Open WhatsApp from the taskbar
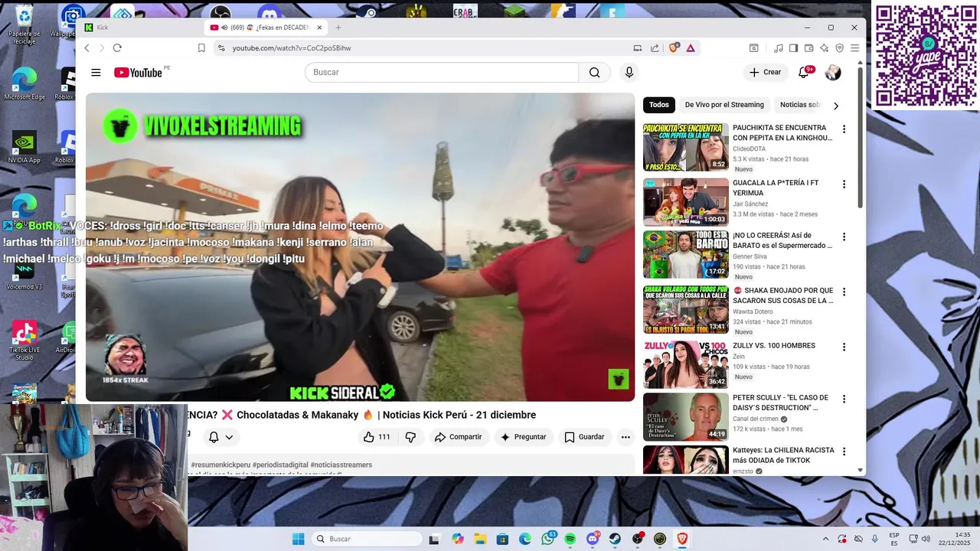980x551 pixels. pyautogui.click(x=548, y=539)
